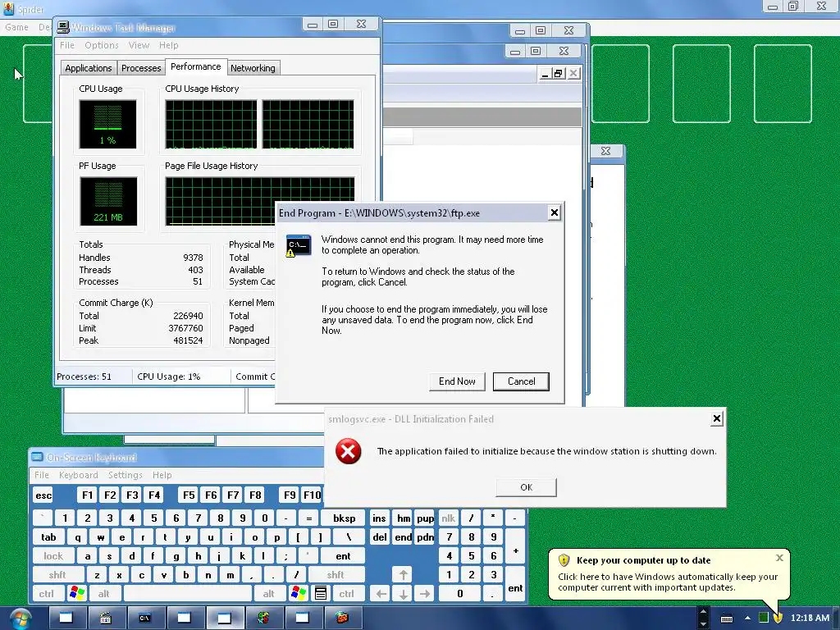Select the Performance tab
This screenshot has height=630, width=840.
pyautogui.click(x=195, y=66)
